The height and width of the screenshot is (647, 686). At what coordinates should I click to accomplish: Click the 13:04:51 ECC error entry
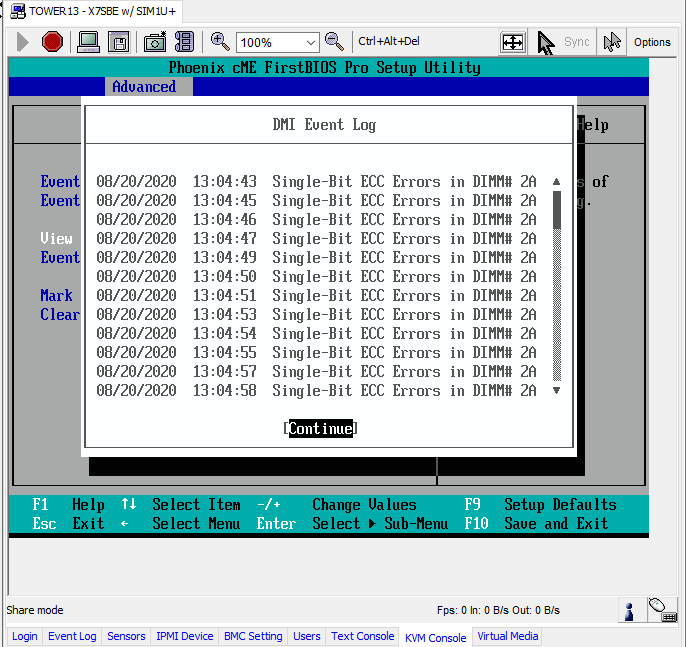[316, 295]
